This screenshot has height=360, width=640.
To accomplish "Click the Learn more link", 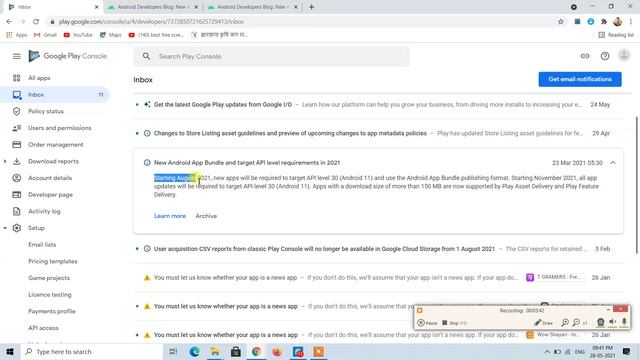I will (170, 216).
